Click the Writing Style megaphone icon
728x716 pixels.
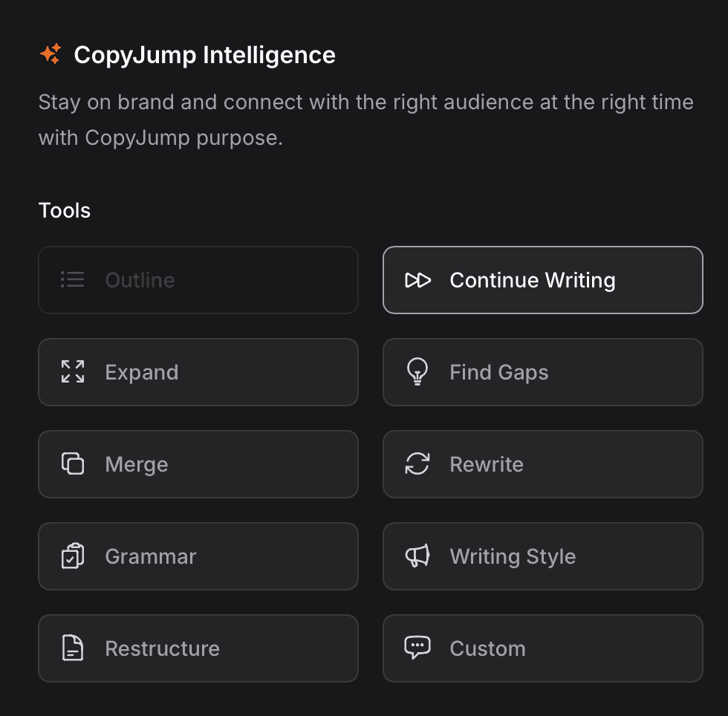[x=417, y=556]
